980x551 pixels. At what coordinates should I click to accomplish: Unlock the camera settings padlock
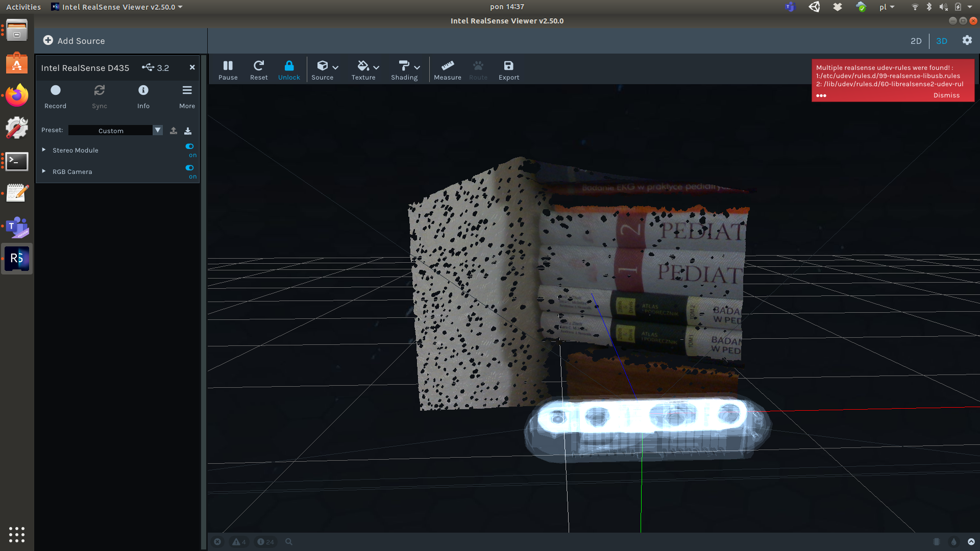289,69
